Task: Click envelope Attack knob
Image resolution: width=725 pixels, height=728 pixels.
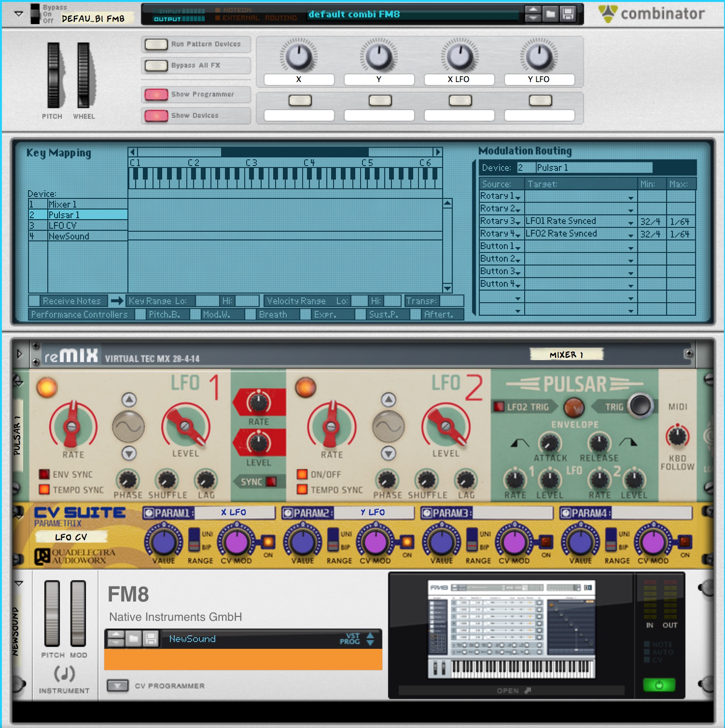Action: pyautogui.click(x=549, y=443)
